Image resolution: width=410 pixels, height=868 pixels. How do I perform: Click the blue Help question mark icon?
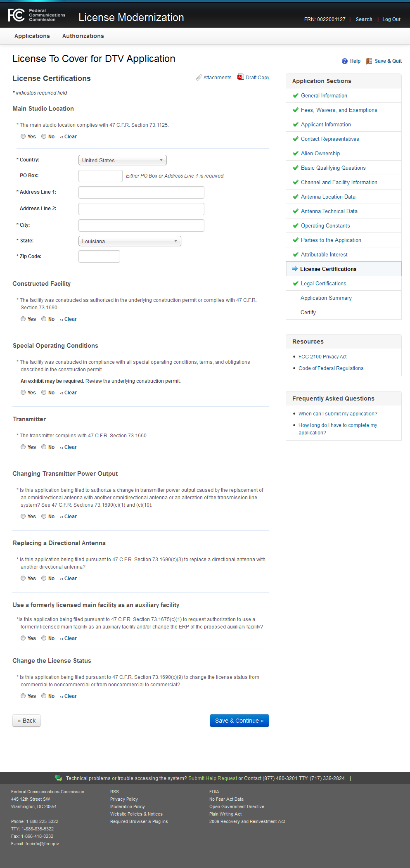pos(345,61)
